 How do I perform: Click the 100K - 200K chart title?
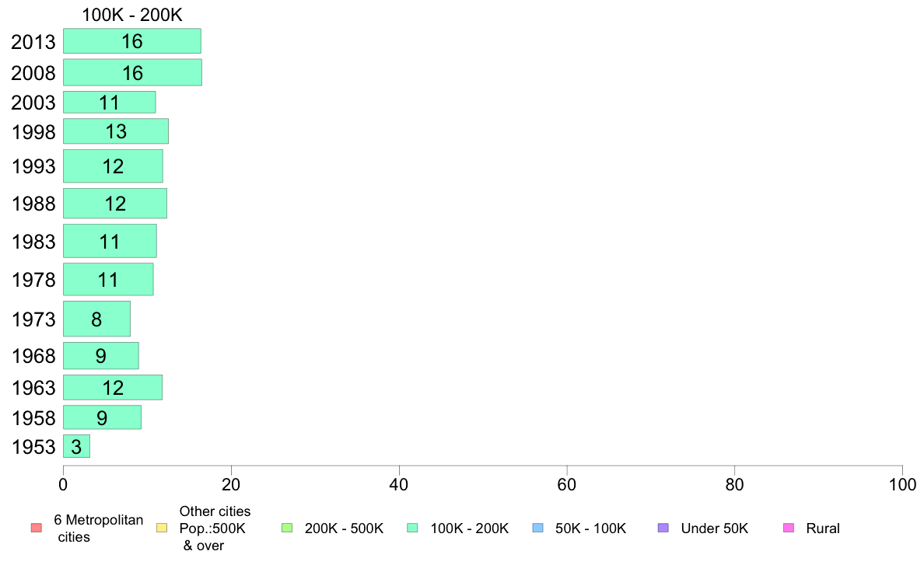point(132,15)
